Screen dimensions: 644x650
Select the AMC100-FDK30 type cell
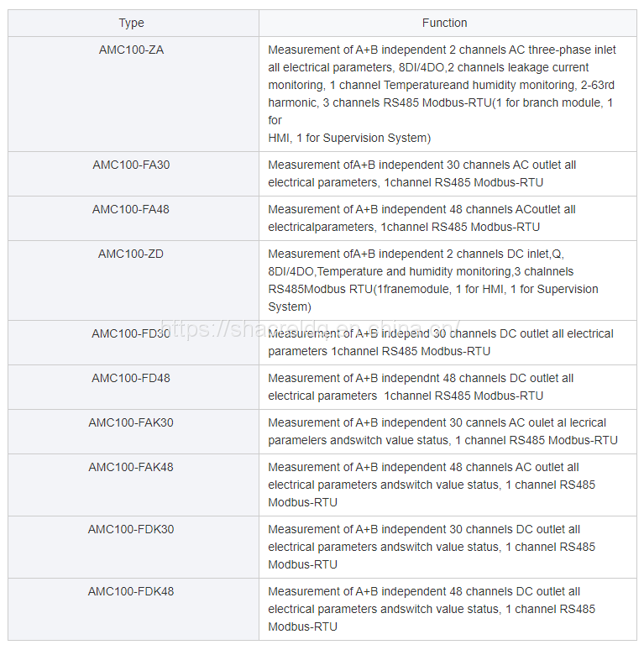pos(131,529)
